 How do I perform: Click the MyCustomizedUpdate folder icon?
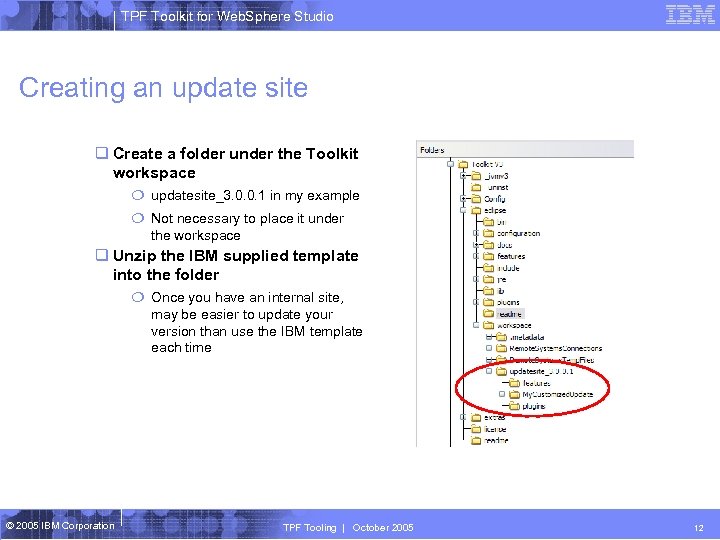[x=515, y=394]
